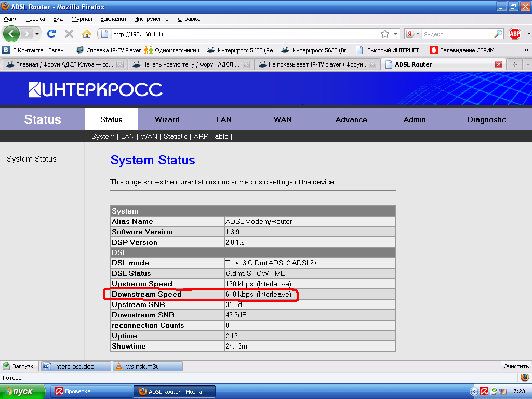This screenshot has height=399, width=532.
Task: Click the stop loading X icon
Action: [69, 34]
